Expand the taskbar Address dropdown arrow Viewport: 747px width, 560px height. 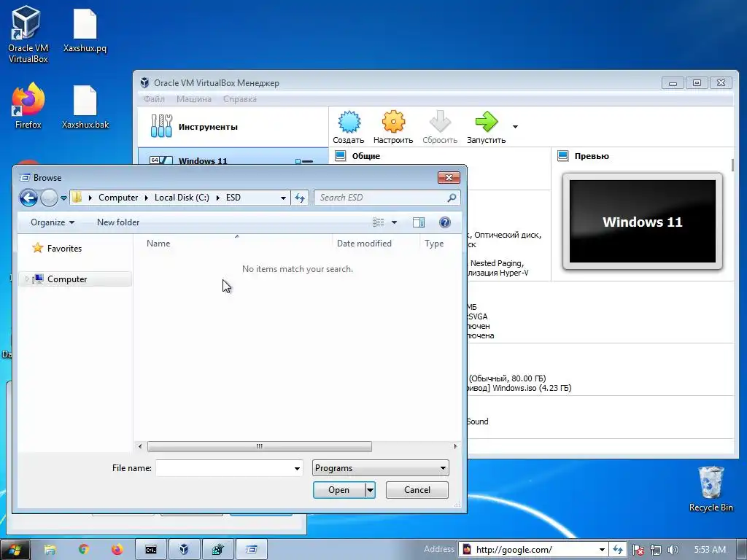[602, 550]
